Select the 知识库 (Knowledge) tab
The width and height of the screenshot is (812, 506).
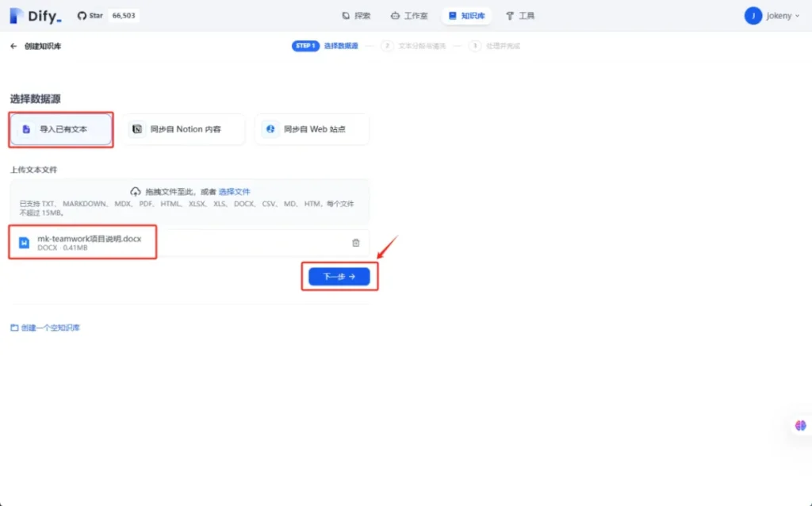tap(466, 16)
